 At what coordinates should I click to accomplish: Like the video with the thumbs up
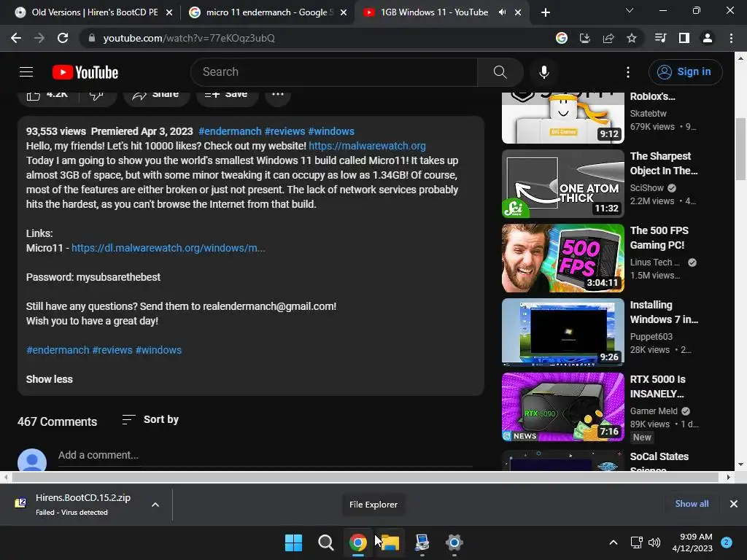[x=47, y=95]
